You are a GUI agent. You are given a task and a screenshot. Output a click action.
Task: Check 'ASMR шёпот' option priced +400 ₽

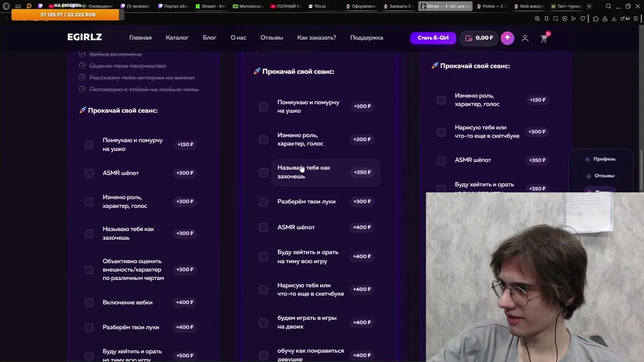pyautogui.click(x=264, y=227)
